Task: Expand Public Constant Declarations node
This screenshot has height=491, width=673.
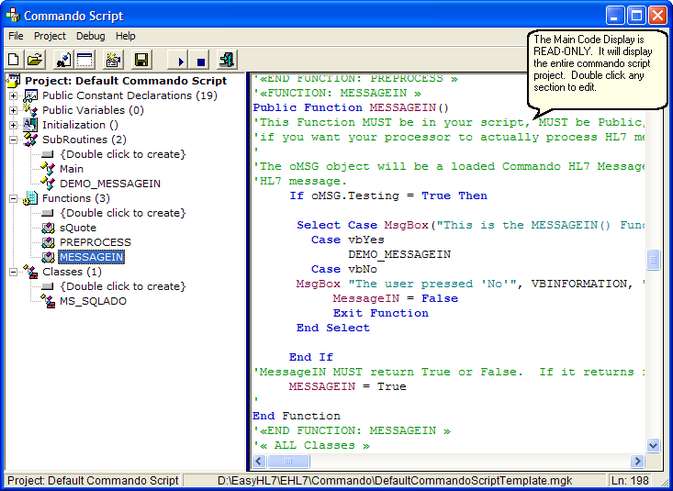Action: click(x=13, y=95)
